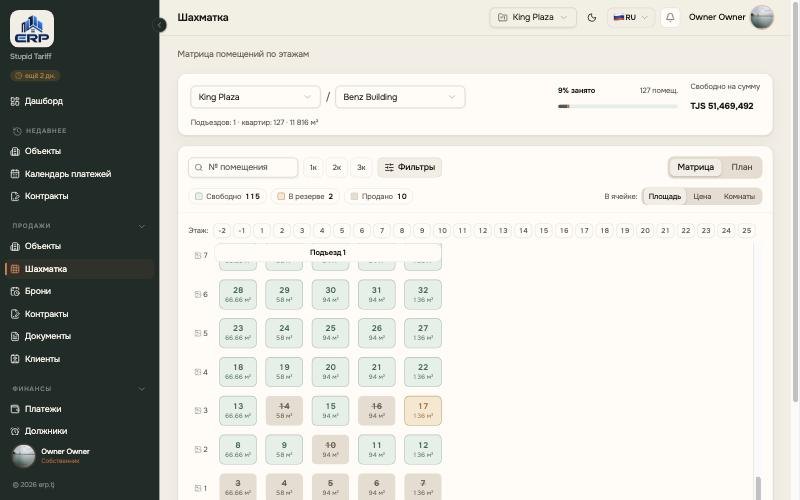Viewport: 800px width, 500px height.
Task: Open Брони in the sidebar
Action: point(37,291)
